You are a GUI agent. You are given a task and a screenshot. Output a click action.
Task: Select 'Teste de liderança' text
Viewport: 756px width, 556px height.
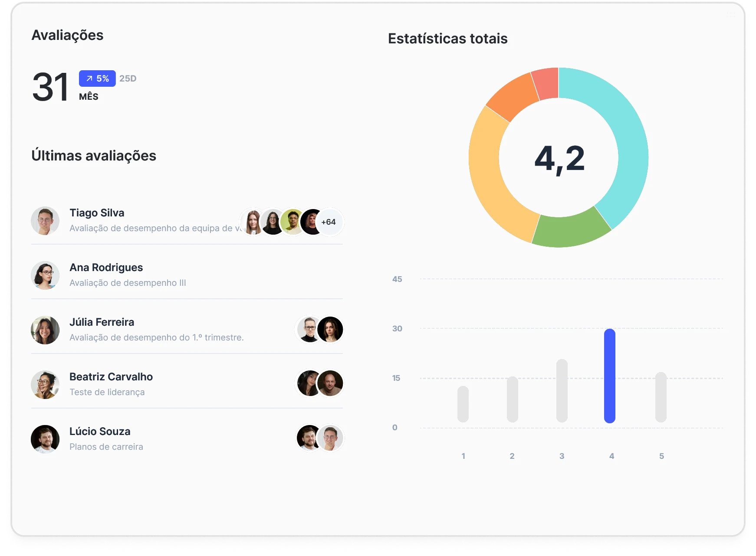click(107, 392)
